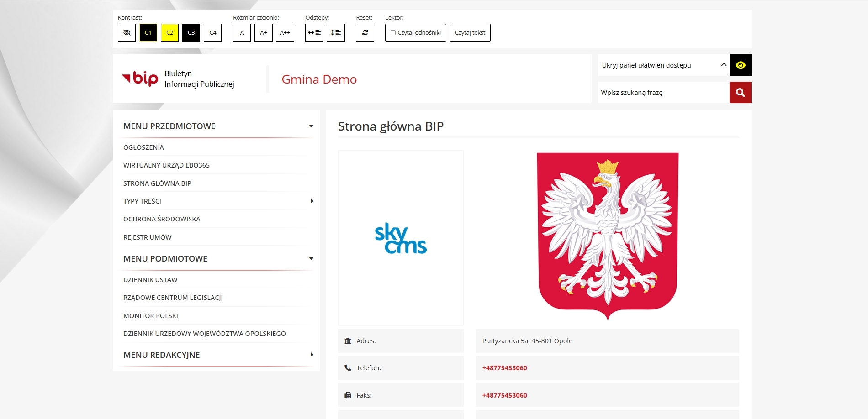Select contrast C3 black swatch

(191, 32)
